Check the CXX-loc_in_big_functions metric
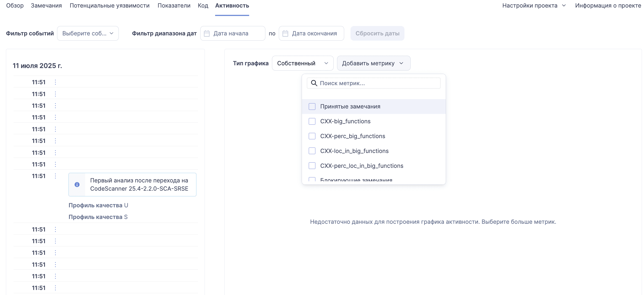 click(x=312, y=151)
